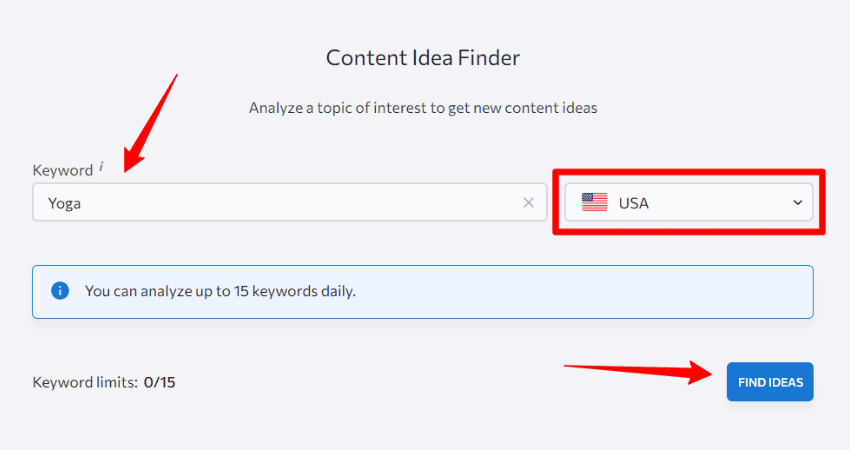Image resolution: width=850 pixels, height=450 pixels.
Task: Click the 0/15 keyword limit counter
Action: (x=159, y=382)
